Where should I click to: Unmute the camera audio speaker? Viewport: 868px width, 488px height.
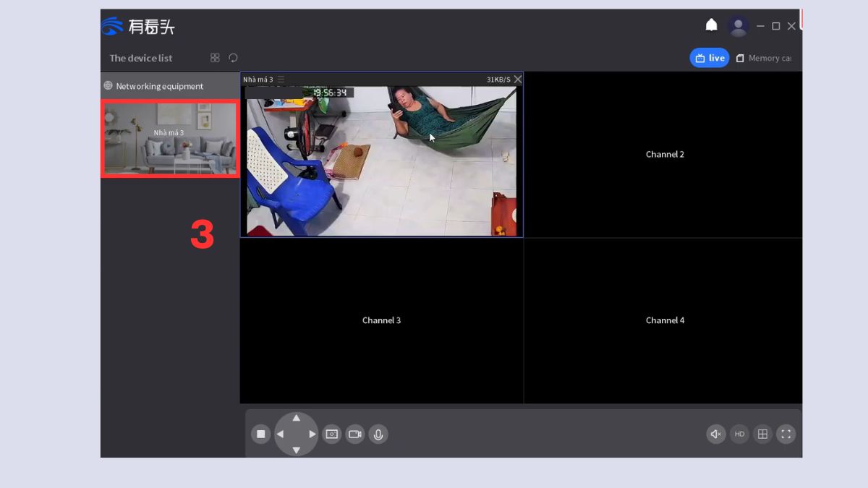pos(716,434)
